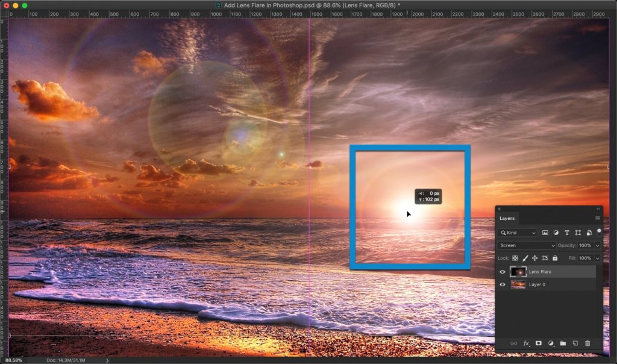
Task: Open the Kind filter dropdown
Action: click(533, 232)
